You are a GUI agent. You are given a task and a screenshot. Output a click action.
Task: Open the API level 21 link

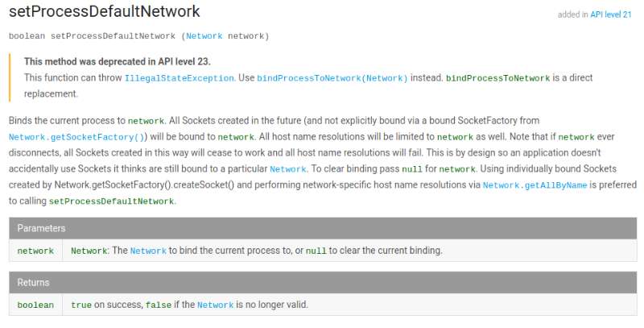tap(613, 15)
